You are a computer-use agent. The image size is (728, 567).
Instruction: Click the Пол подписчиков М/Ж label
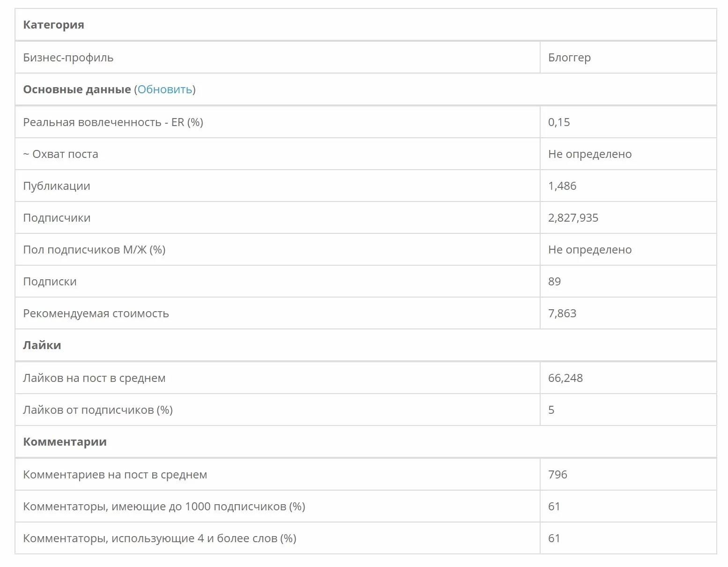[x=277, y=250]
